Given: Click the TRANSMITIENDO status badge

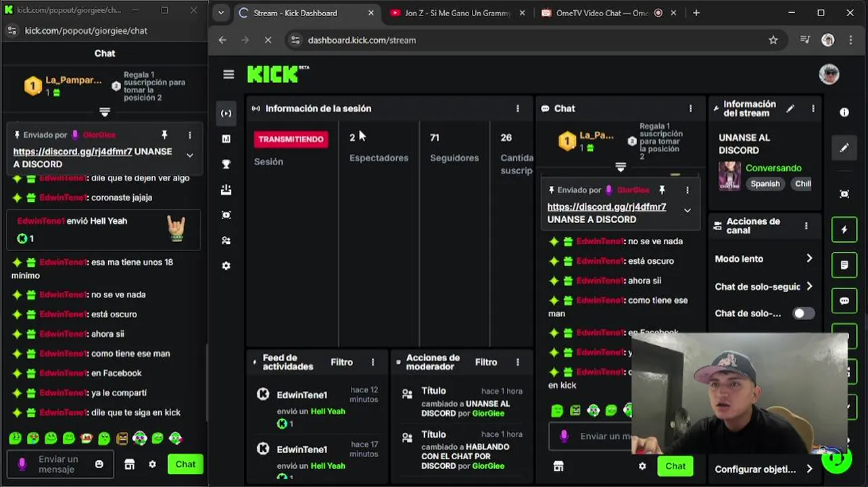Looking at the screenshot, I should [x=291, y=139].
